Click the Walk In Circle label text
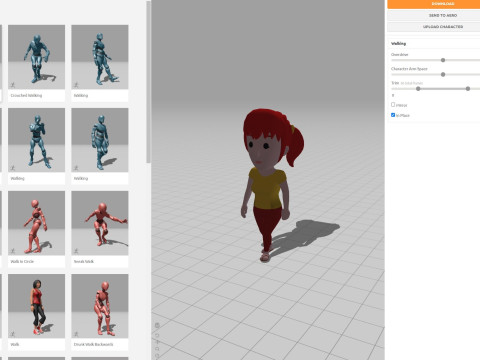This screenshot has width=480, height=360. [22, 262]
